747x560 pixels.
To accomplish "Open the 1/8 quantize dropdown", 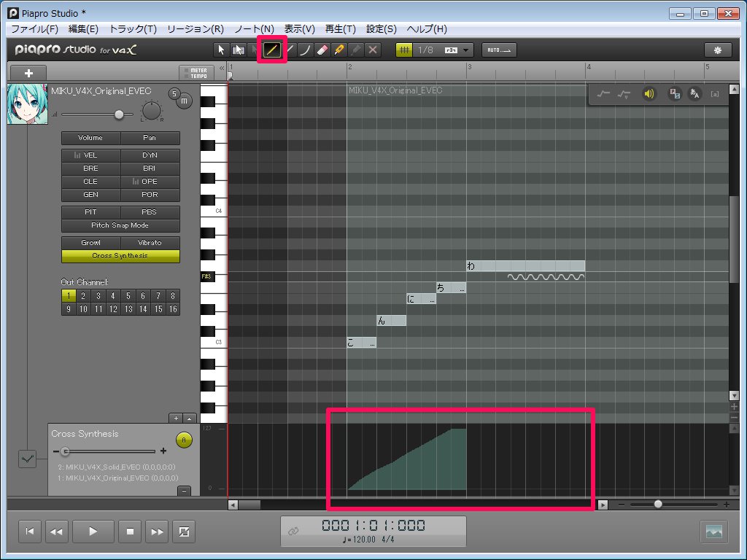I will tap(466, 50).
